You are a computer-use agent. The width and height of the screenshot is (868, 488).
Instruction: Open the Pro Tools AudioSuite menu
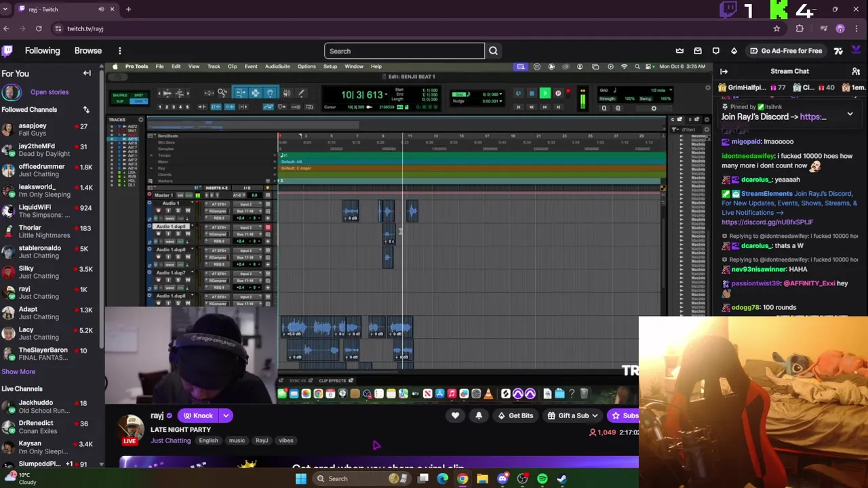pos(277,66)
